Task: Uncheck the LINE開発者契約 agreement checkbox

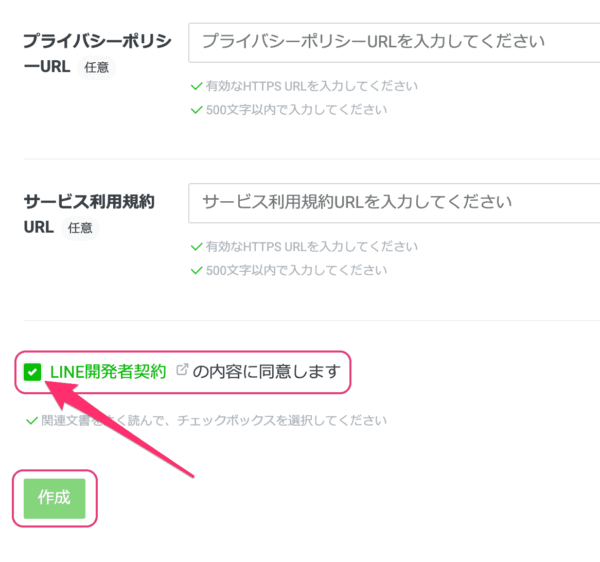Action: pyautogui.click(x=32, y=372)
